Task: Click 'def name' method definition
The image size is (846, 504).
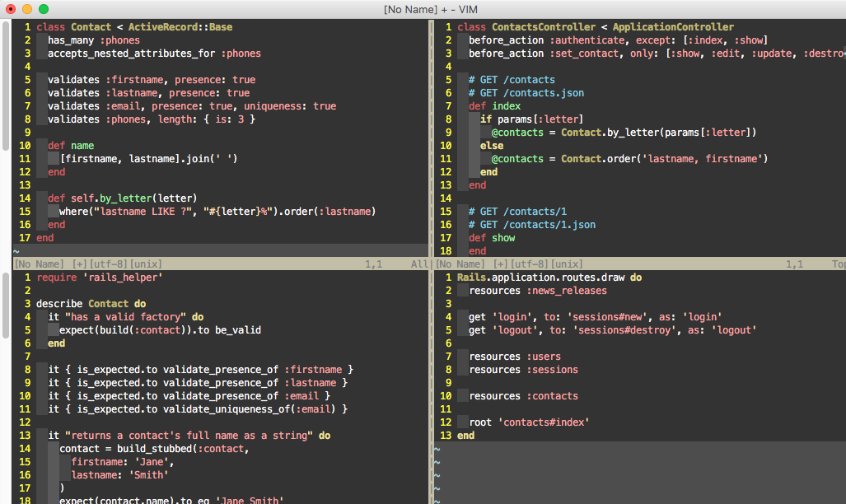Action: (71, 146)
